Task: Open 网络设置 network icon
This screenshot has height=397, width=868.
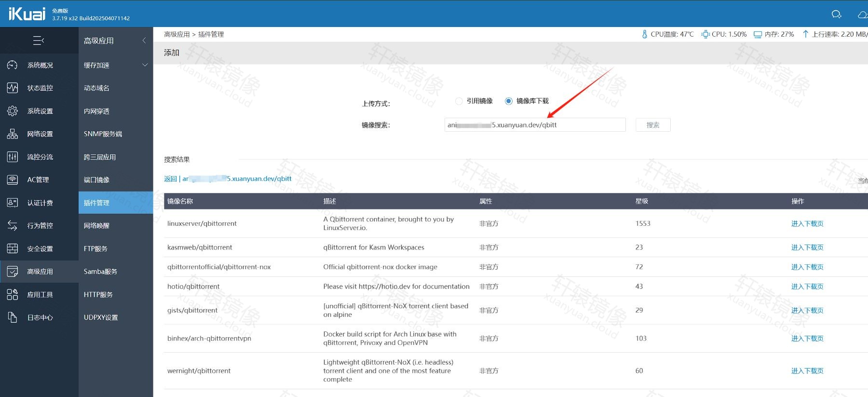Action: coord(13,134)
